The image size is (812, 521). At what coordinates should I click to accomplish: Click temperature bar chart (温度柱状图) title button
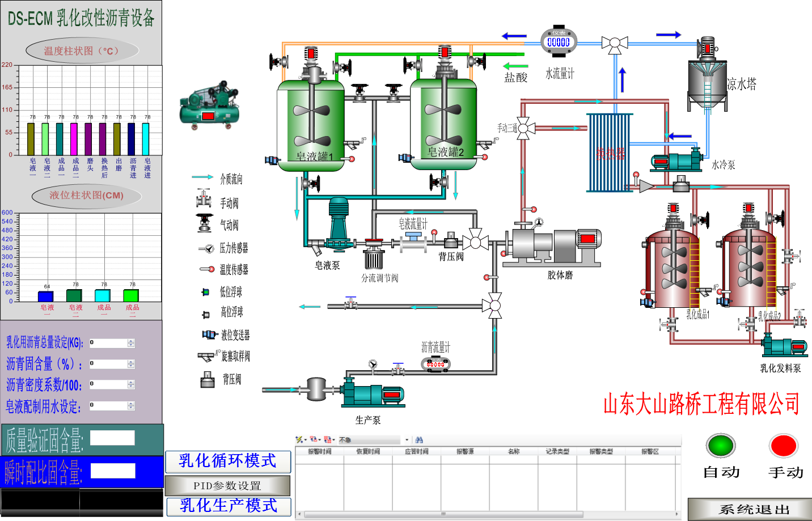pyautogui.click(x=82, y=51)
